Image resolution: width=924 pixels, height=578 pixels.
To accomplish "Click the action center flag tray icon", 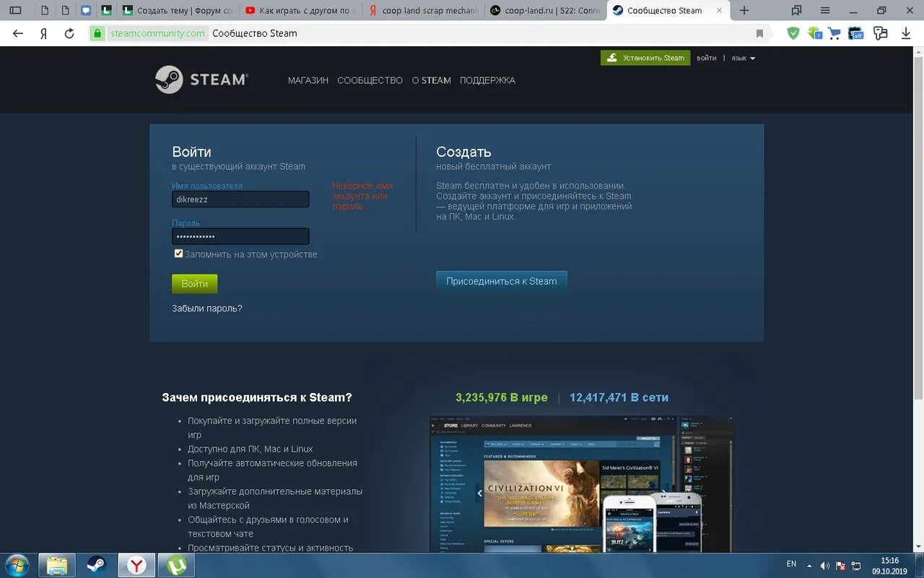I will click(841, 566).
